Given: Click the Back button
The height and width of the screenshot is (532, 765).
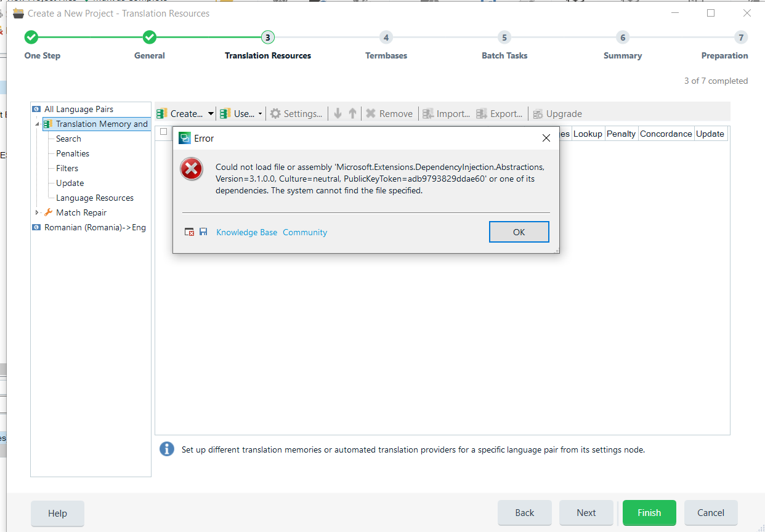Looking at the screenshot, I should click(525, 513).
